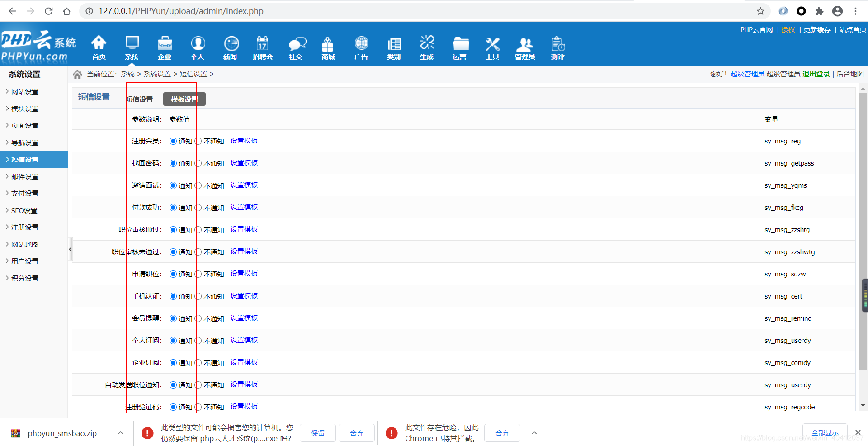Click the scrollbar up arrow
This screenshot has height=446, width=868.
point(863,89)
